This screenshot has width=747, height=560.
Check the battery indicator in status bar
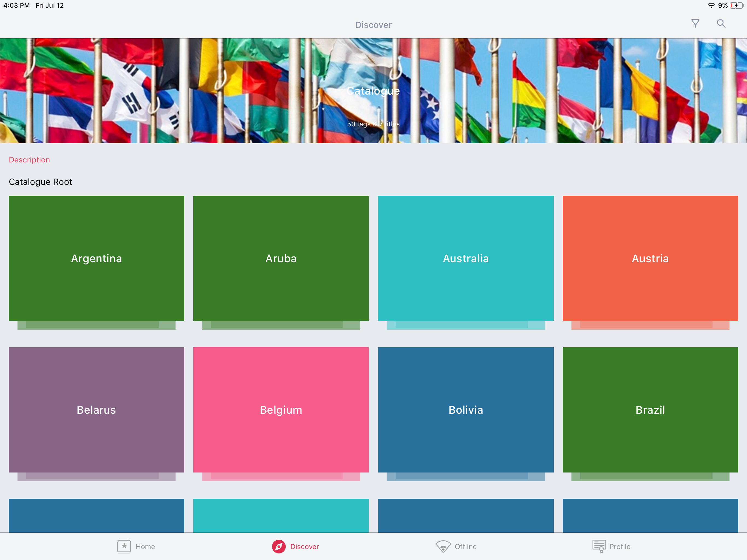737,5
